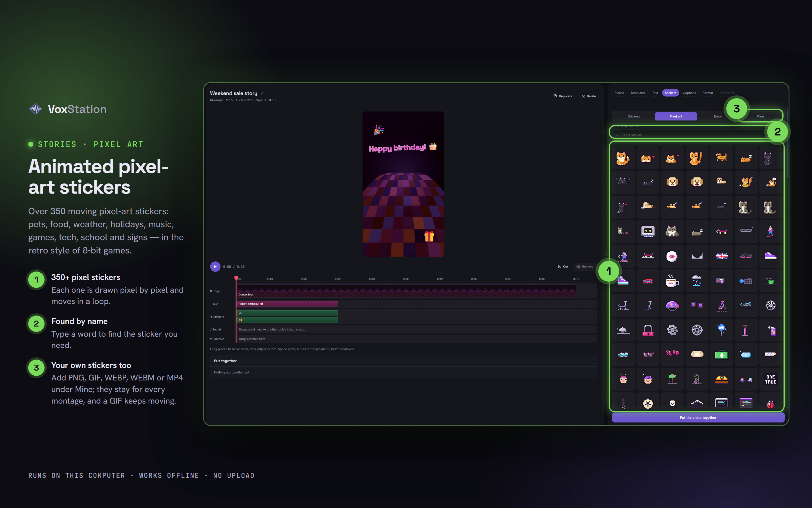The width and height of the screenshot is (812, 508).
Task: Select the purple bike helmet sticker
Action: tap(672, 305)
